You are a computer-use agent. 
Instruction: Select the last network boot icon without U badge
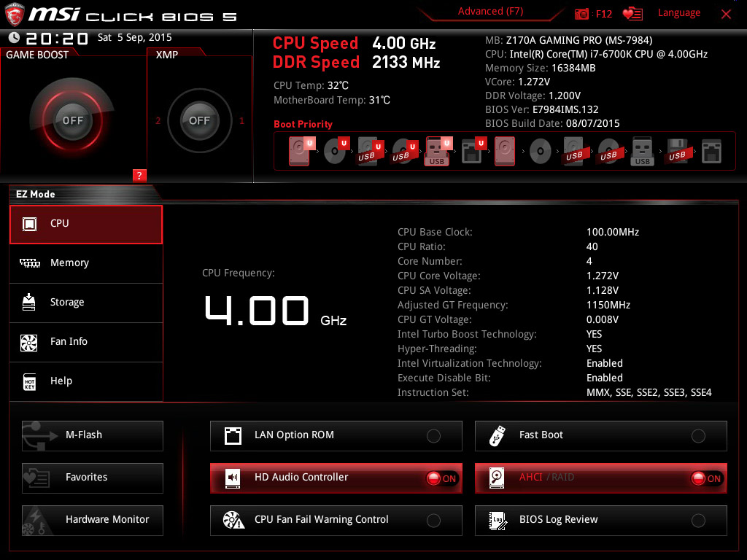(711, 152)
